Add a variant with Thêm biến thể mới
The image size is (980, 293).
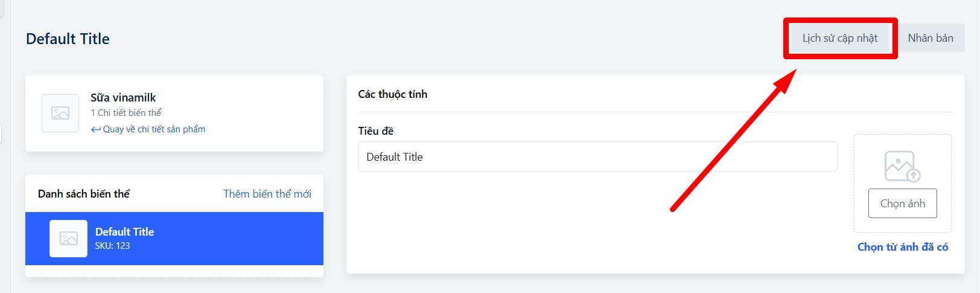tap(267, 194)
